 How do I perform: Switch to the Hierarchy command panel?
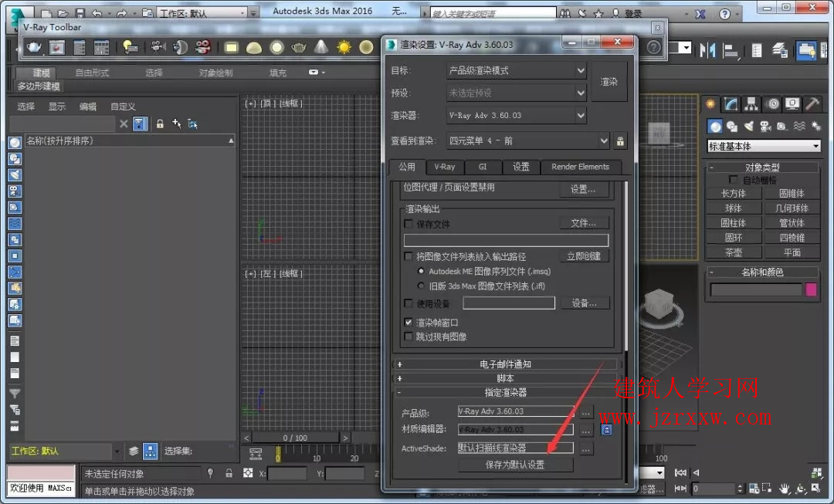point(751,103)
